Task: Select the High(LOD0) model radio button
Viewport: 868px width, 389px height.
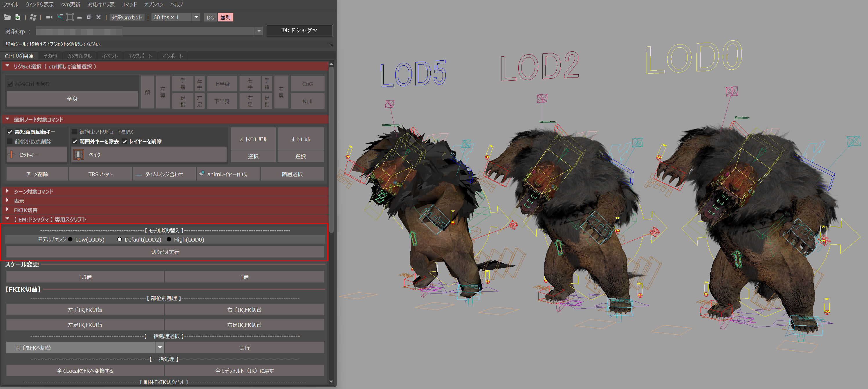Action: click(169, 239)
